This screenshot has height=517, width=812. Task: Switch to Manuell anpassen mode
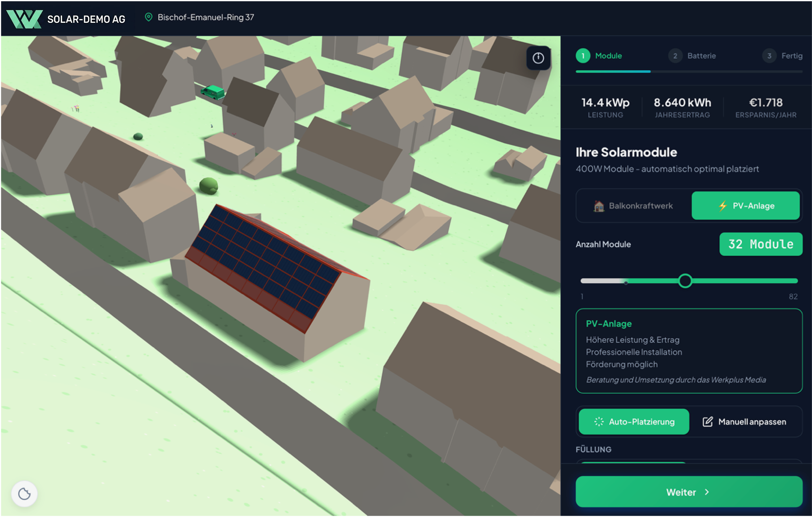744,422
